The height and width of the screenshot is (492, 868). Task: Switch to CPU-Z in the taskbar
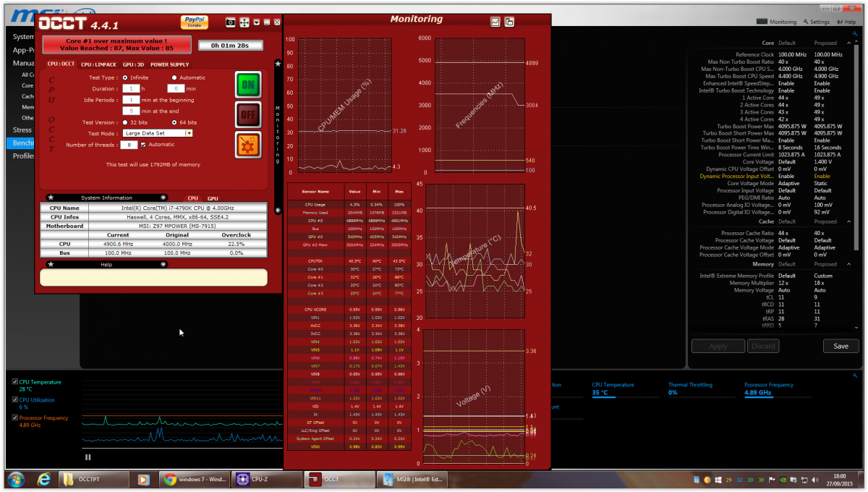point(265,479)
